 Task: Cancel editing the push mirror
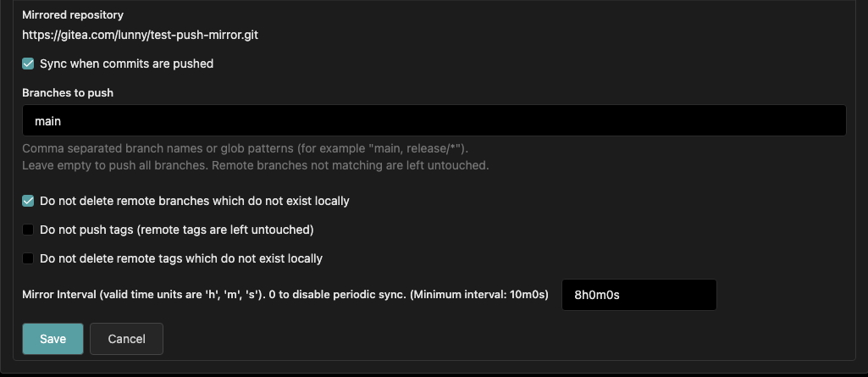[126, 339]
